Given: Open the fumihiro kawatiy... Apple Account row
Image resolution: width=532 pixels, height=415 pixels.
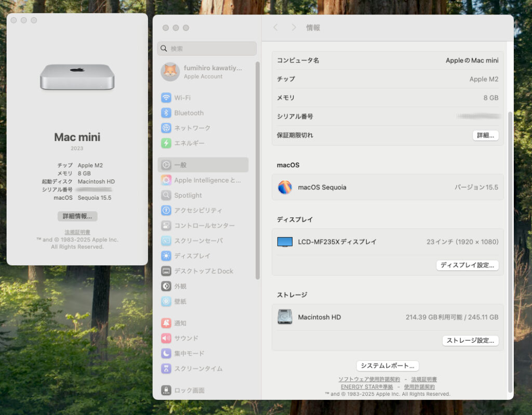Looking at the screenshot, I should (x=204, y=72).
